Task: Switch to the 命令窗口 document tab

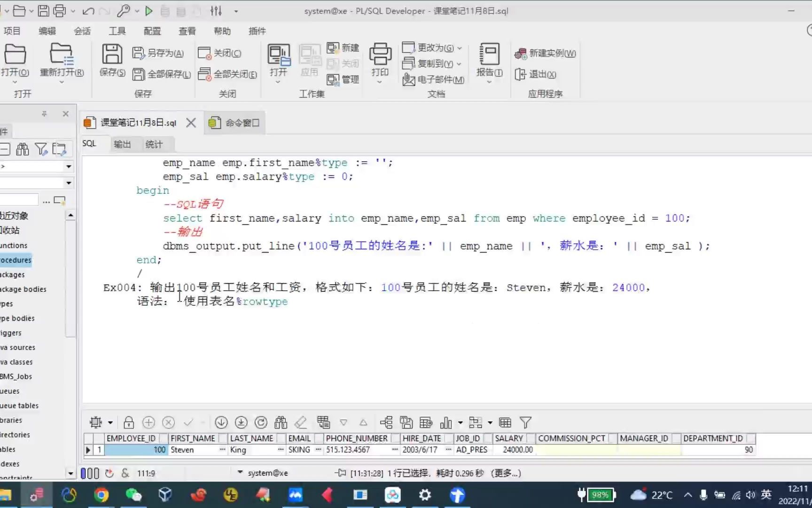Action: 234,123
